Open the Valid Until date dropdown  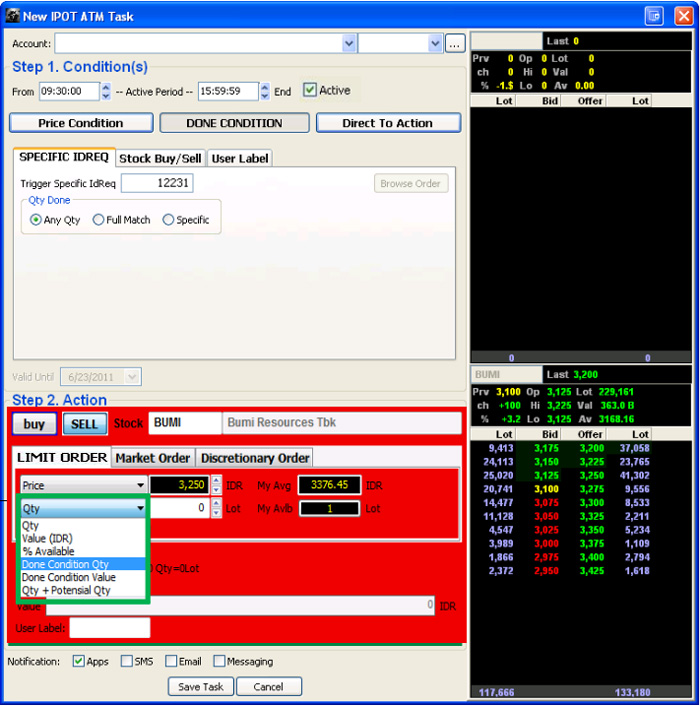(132, 376)
